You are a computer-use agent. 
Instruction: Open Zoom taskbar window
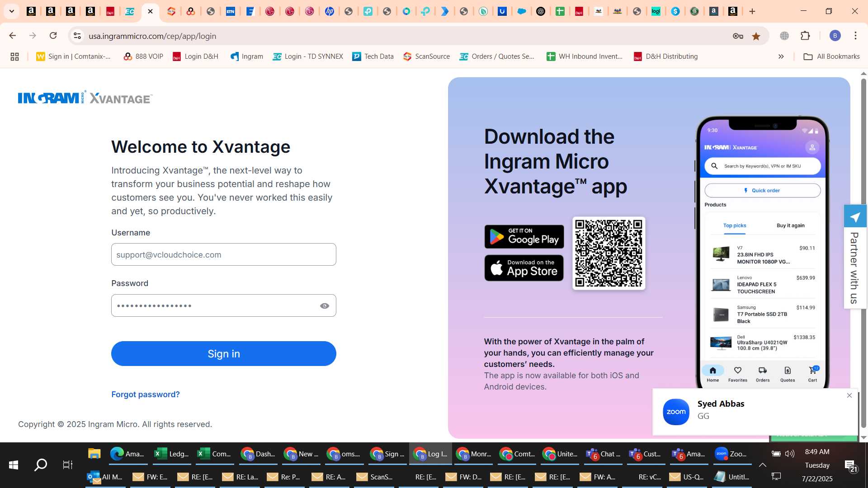tap(732, 454)
